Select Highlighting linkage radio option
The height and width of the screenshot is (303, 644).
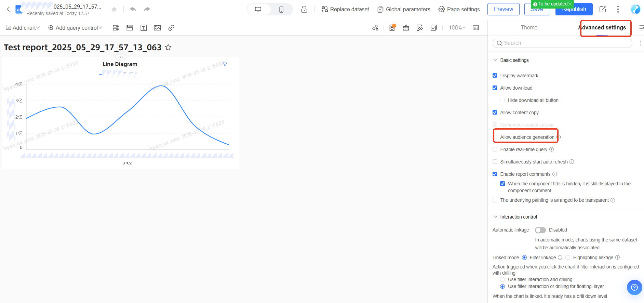pos(568,258)
